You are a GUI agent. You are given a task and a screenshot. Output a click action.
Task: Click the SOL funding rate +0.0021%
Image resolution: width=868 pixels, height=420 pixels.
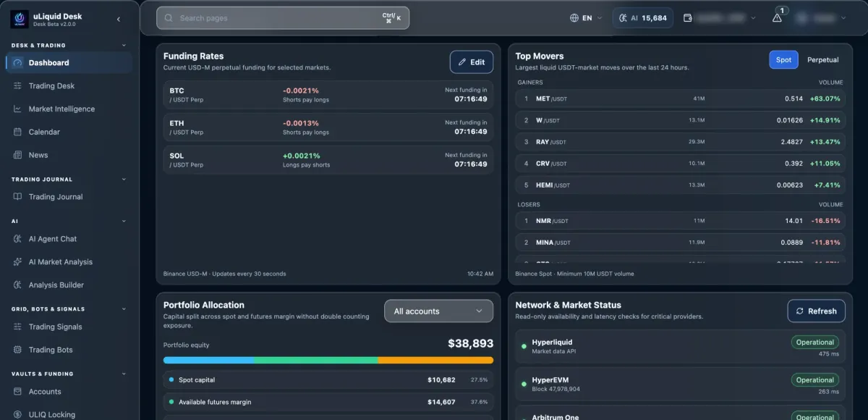[x=302, y=156]
